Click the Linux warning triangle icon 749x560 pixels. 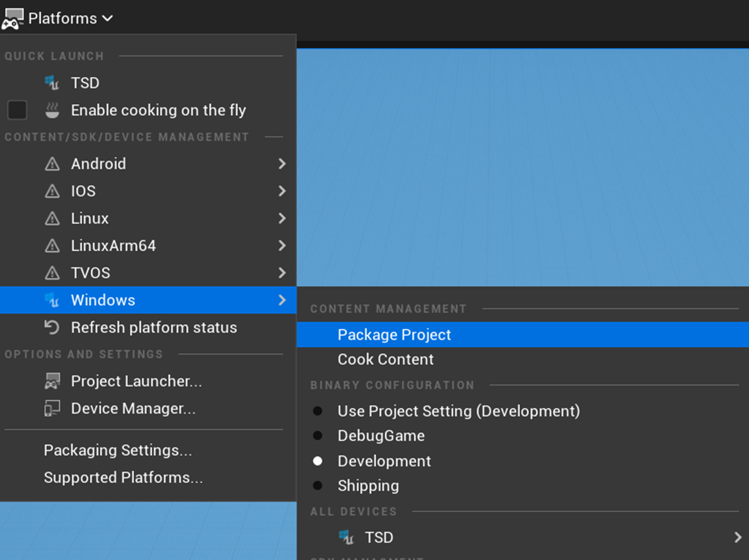pyautogui.click(x=52, y=219)
